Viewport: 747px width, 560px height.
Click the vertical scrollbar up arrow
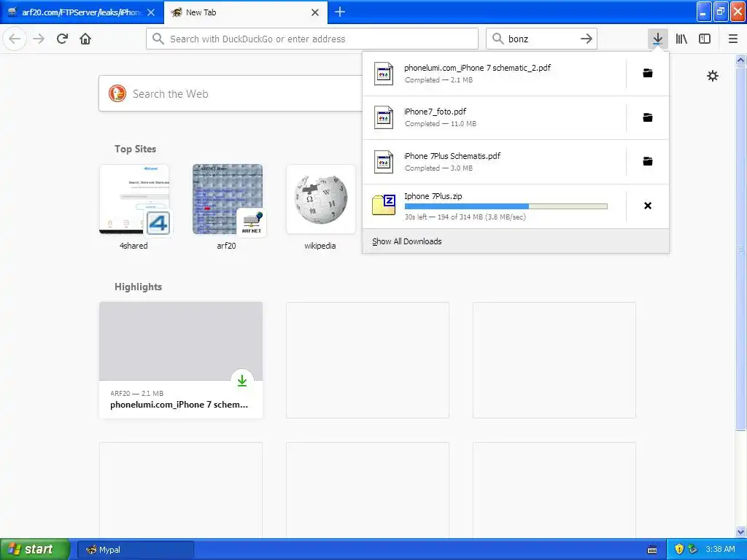tap(741, 60)
